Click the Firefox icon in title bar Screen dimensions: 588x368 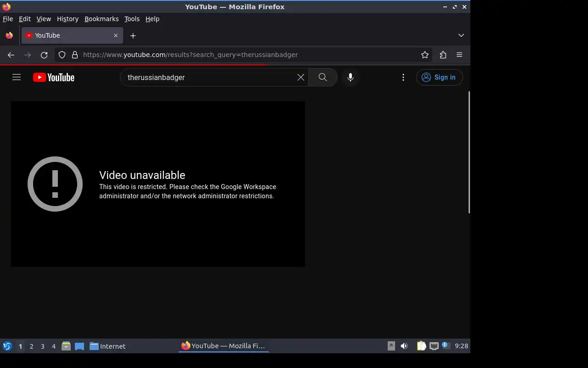[x=6, y=7]
